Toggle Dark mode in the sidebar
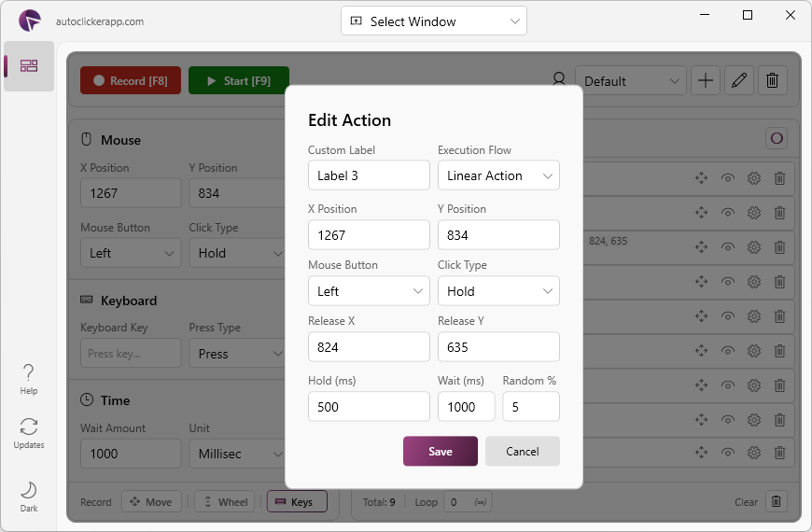 click(29, 497)
